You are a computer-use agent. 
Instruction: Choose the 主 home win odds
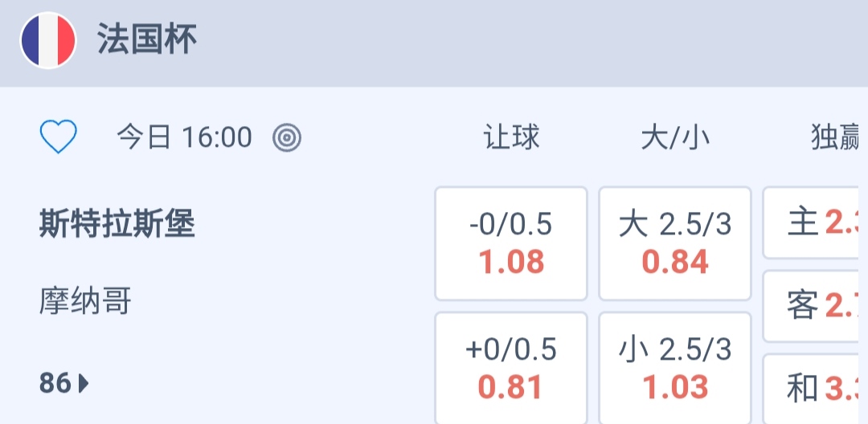[x=813, y=223]
